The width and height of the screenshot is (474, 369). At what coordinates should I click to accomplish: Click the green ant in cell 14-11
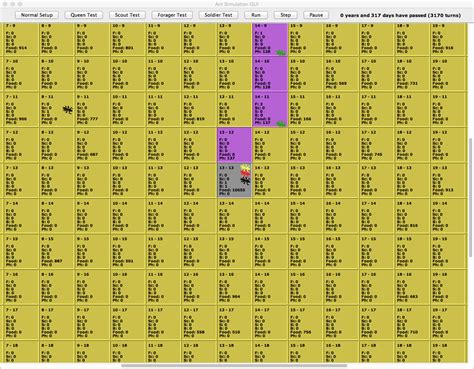pos(281,124)
